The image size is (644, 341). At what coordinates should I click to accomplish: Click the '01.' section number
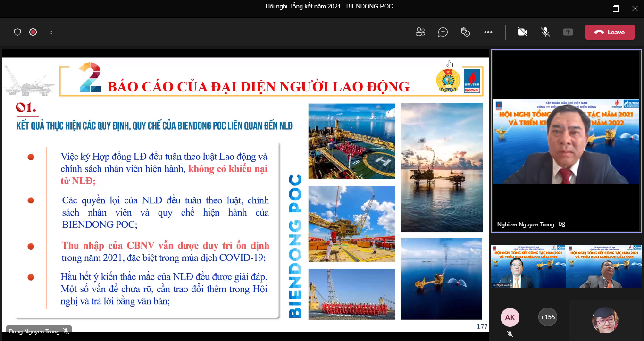coord(25,108)
